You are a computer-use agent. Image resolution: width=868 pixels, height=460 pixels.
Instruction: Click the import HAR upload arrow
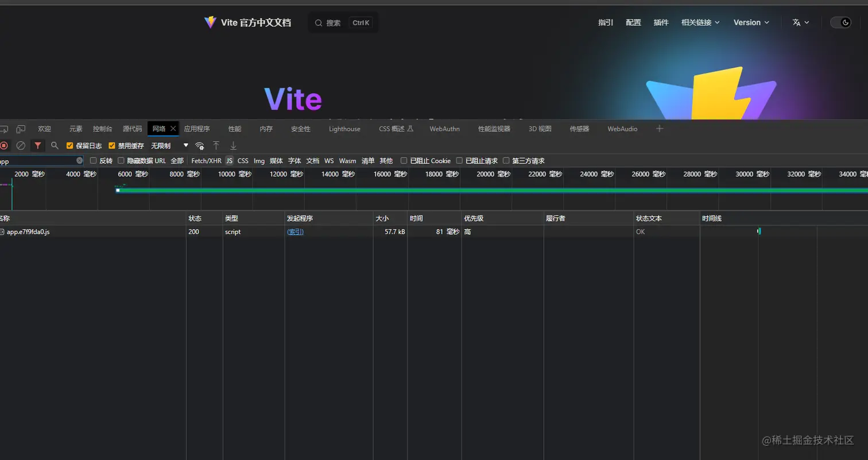(x=216, y=146)
